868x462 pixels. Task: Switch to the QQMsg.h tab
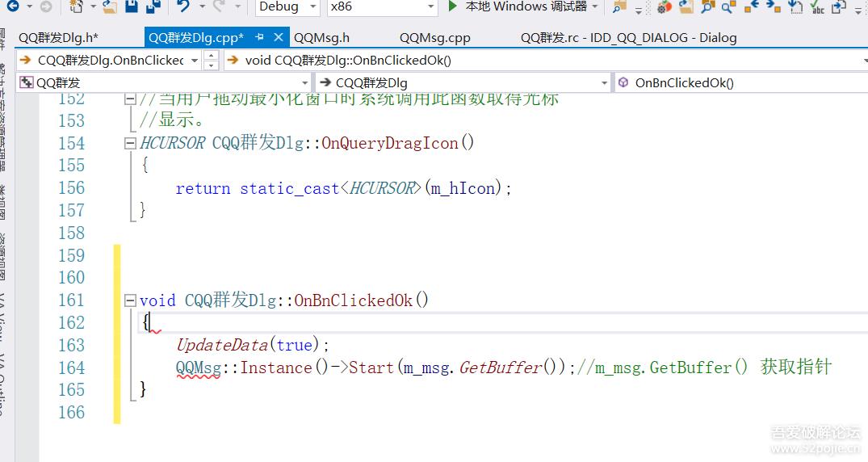click(x=321, y=38)
